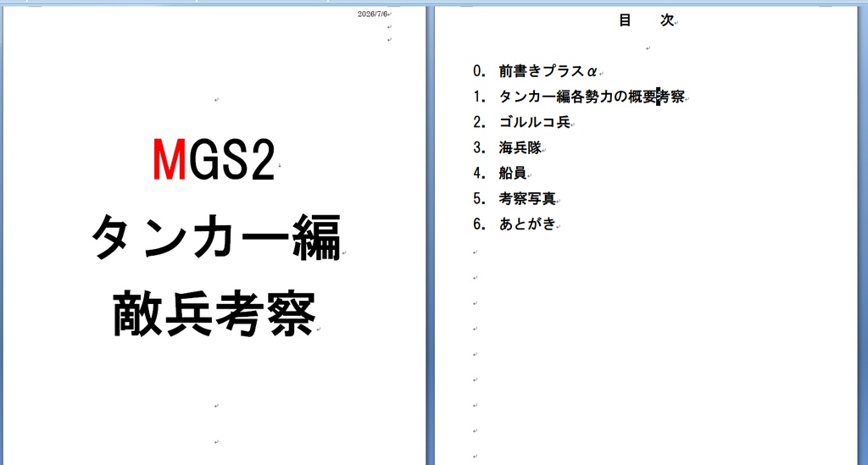
Task: Click the date text 2026/7/6
Action: click(373, 14)
